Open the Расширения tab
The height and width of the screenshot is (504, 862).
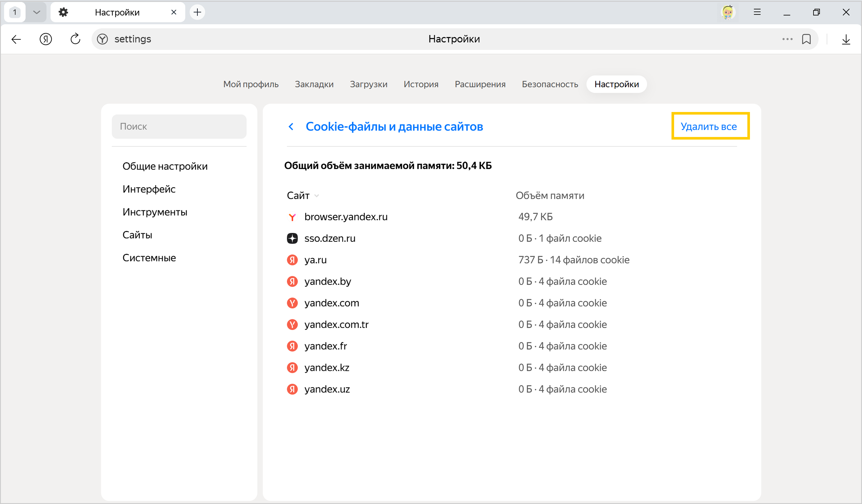tap(480, 84)
